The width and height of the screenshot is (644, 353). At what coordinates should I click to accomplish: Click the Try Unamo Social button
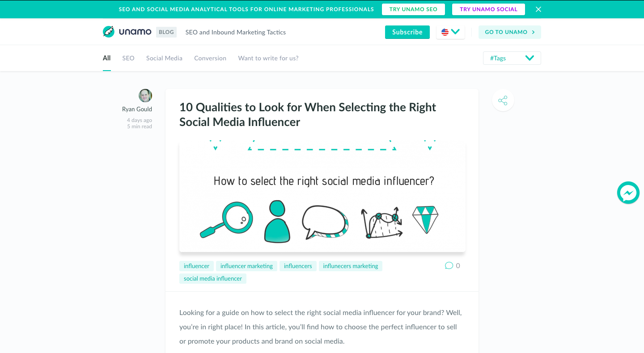pyautogui.click(x=488, y=9)
